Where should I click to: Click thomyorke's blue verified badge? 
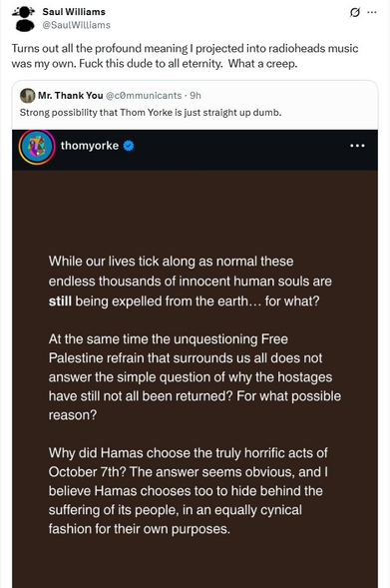(x=129, y=146)
